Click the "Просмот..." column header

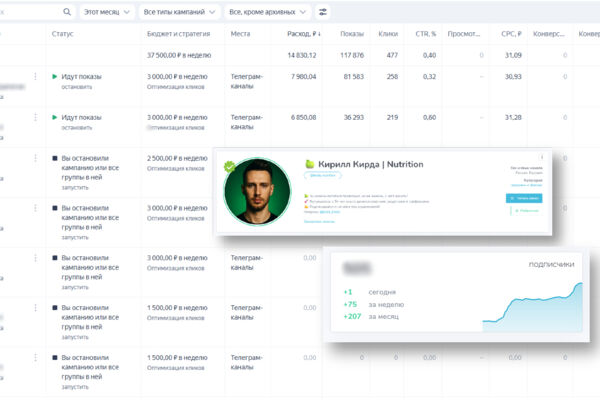(x=464, y=34)
